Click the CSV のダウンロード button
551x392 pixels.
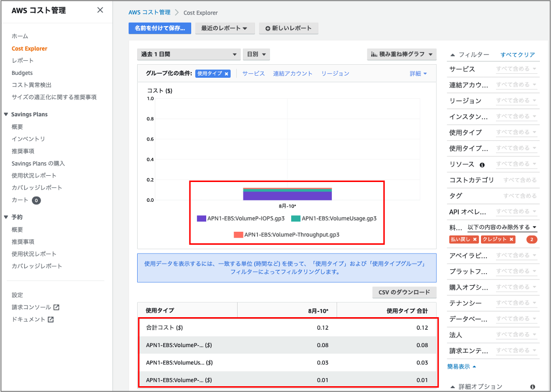click(x=404, y=292)
